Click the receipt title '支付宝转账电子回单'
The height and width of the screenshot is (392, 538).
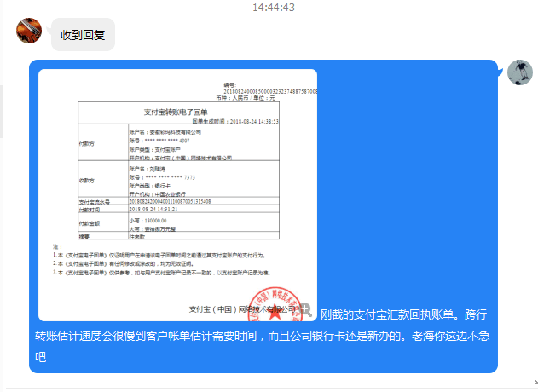176,112
